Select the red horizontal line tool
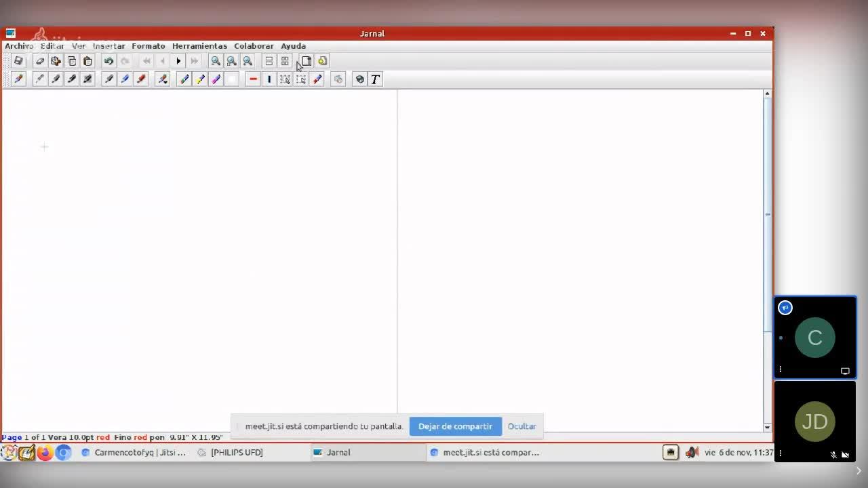The height and width of the screenshot is (488, 868). [x=253, y=79]
